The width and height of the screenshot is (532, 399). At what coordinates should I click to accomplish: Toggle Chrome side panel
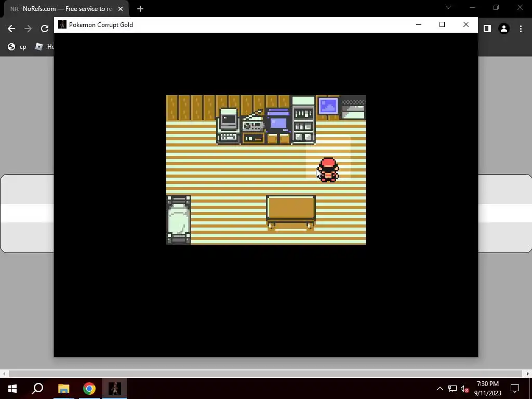pyautogui.click(x=487, y=29)
